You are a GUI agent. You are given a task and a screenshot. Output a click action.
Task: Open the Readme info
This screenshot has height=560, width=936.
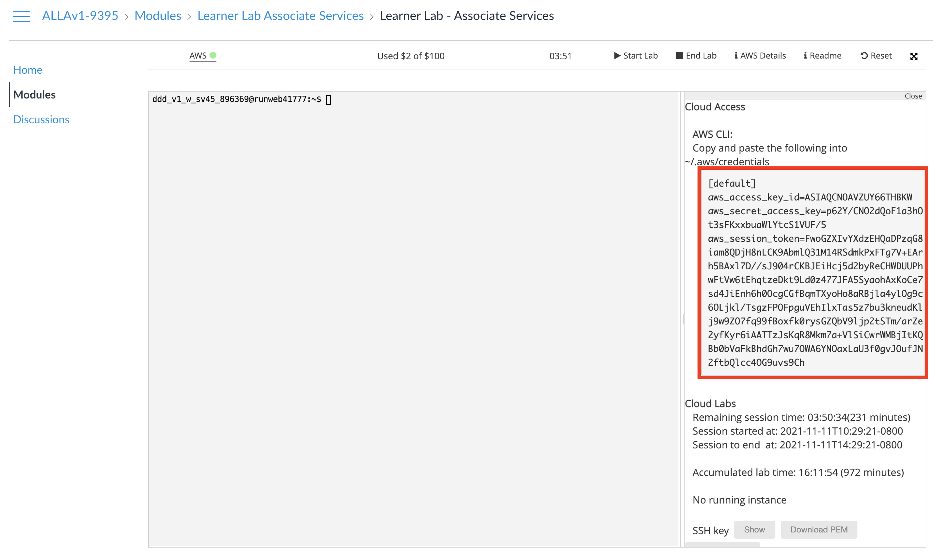(822, 55)
